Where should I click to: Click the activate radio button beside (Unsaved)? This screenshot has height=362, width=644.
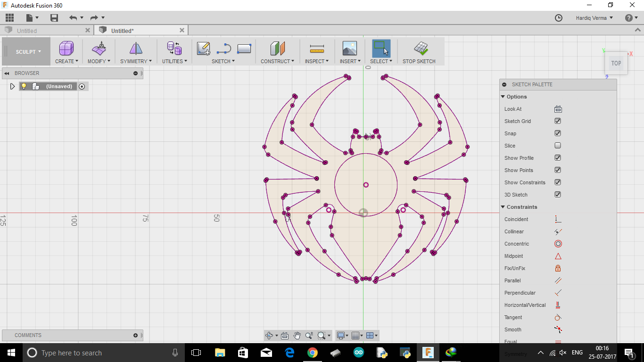82,86
